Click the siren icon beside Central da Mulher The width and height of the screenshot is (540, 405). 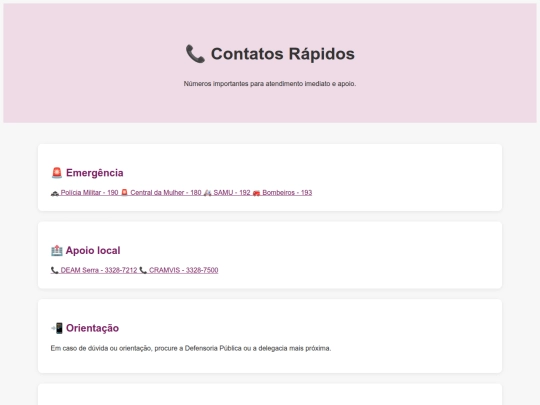125,193
